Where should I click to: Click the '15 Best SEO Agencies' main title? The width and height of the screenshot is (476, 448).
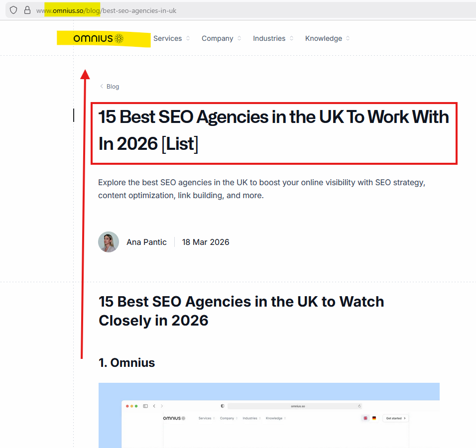coord(273,130)
